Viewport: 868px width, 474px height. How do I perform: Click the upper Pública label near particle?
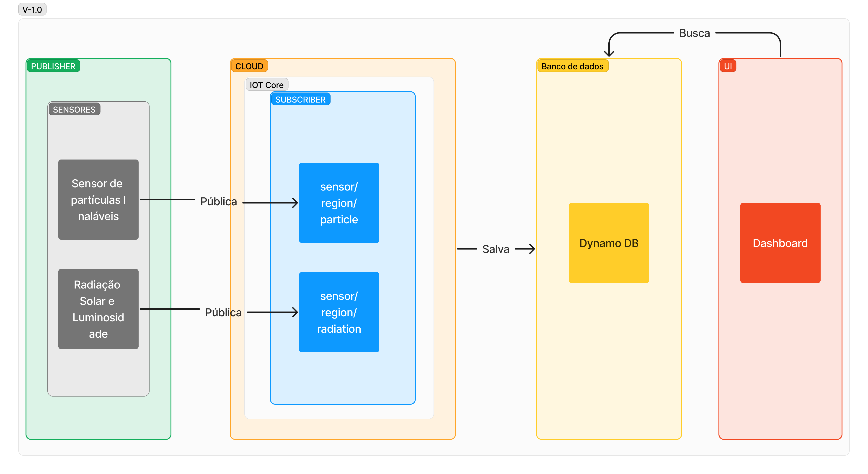(218, 201)
